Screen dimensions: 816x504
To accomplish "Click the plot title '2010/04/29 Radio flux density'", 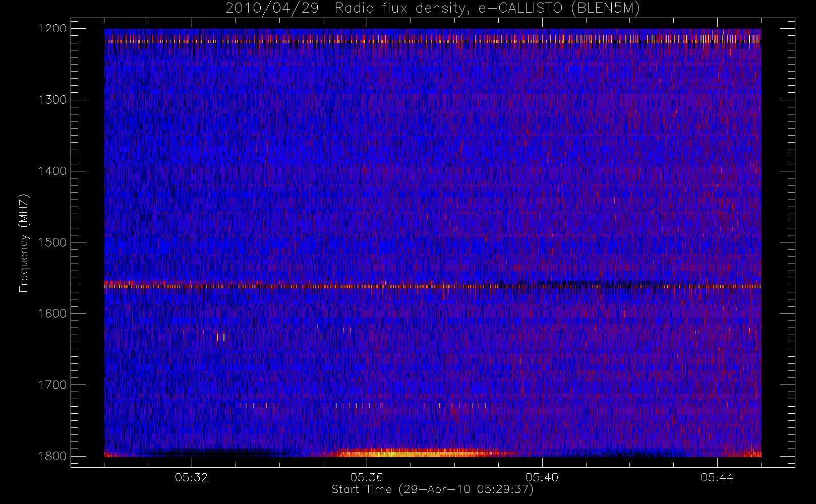I will point(433,9).
